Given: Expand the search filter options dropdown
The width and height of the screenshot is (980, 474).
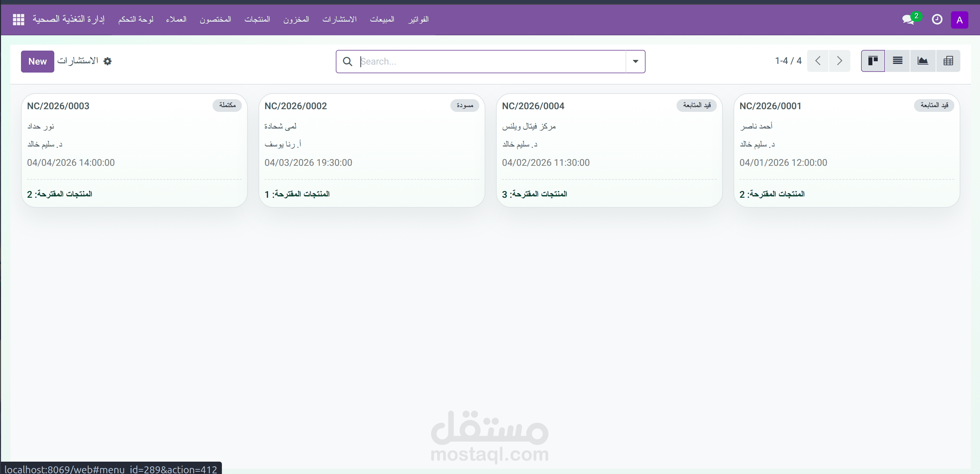Looking at the screenshot, I should (x=635, y=62).
